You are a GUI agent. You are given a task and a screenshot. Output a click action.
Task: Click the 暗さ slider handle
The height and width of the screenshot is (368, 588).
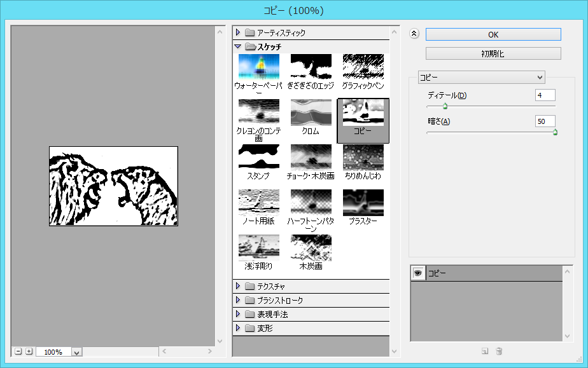click(555, 133)
